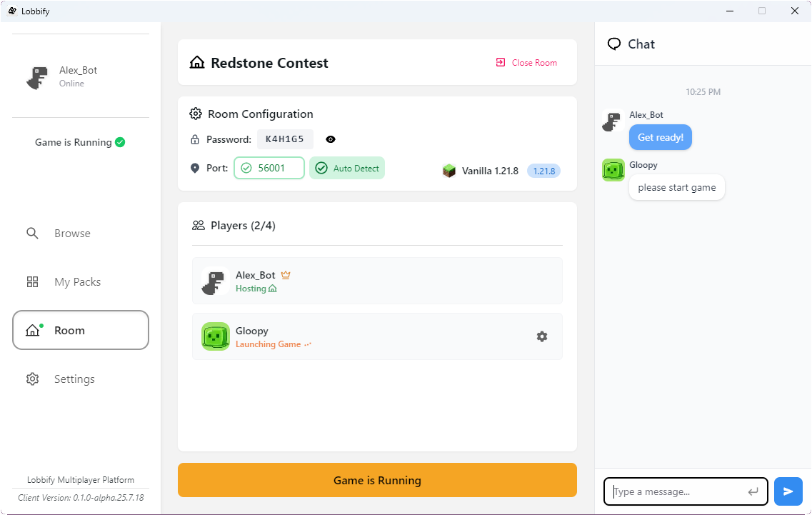The height and width of the screenshot is (515, 812).
Task: Click the gear icon next to Gloopy
Action: (x=542, y=336)
